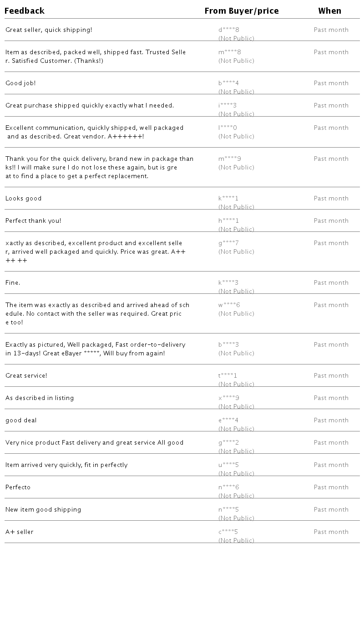364x636 pixels.
Task: Select buyer m****9 link
Action: 230,159
